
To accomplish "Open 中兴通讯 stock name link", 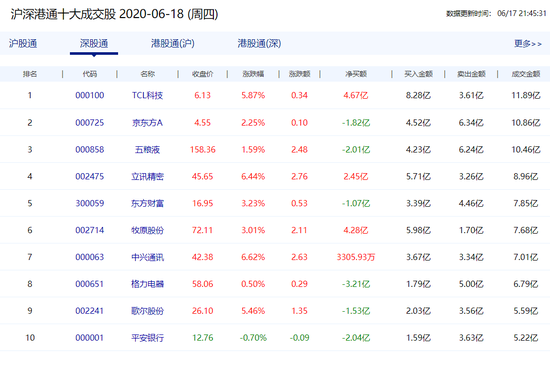I will (147, 257).
